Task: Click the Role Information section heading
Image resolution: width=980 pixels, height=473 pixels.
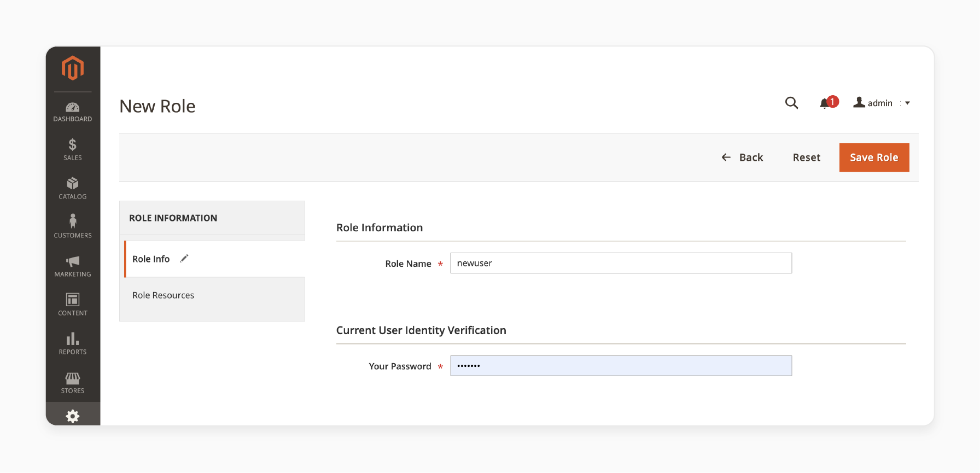Action: point(380,227)
